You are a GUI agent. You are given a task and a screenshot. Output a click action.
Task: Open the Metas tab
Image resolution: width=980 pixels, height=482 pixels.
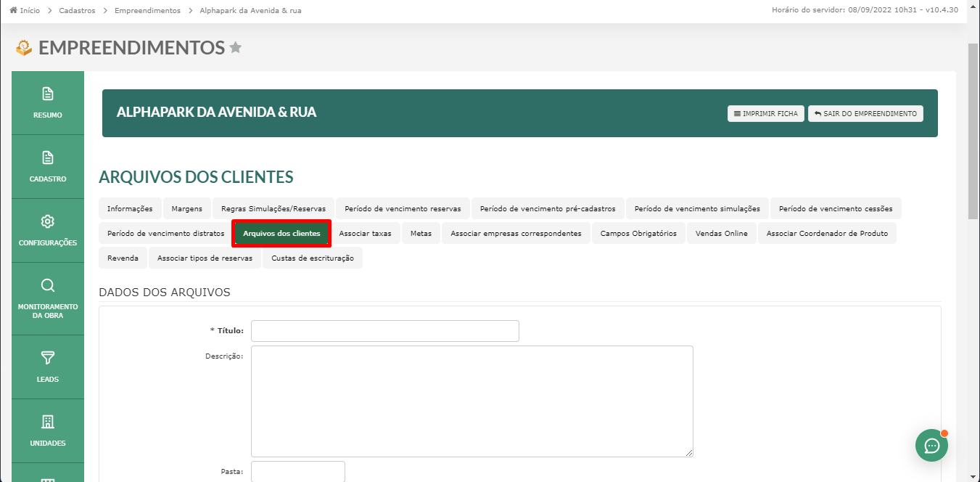point(421,233)
